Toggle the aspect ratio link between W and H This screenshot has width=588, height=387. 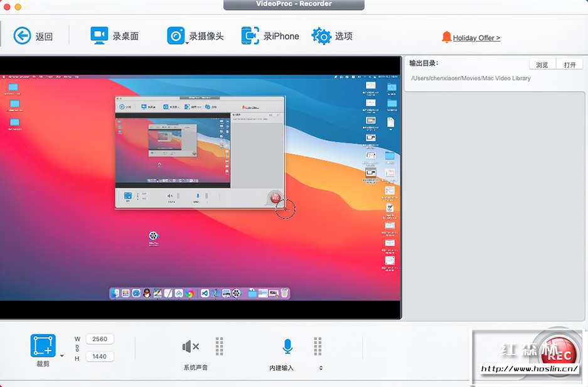(x=77, y=348)
